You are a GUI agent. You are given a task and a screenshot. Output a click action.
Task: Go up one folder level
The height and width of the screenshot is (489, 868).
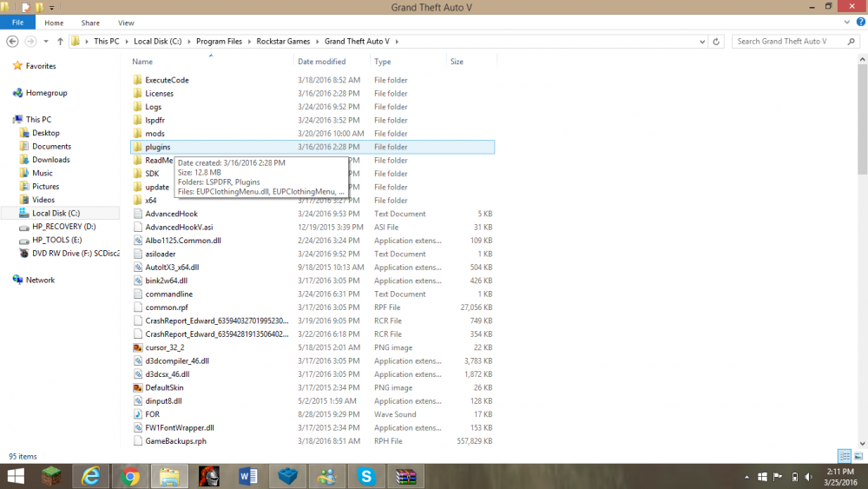pyautogui.click(x=60, y=42)
